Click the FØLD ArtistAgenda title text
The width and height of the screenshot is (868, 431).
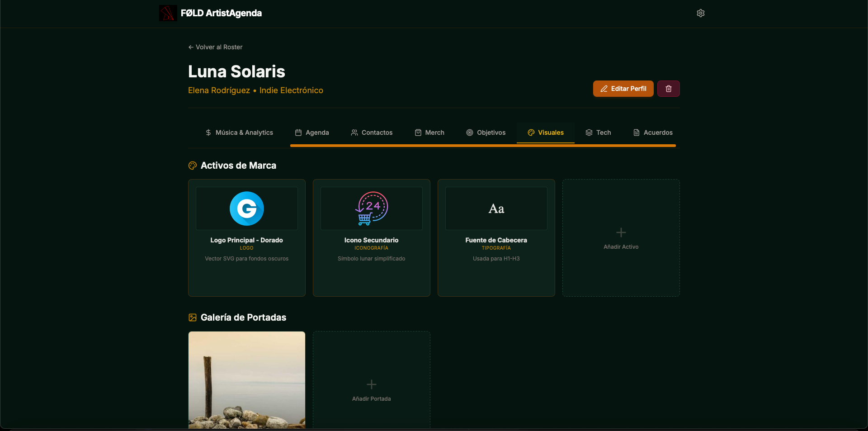221,13
